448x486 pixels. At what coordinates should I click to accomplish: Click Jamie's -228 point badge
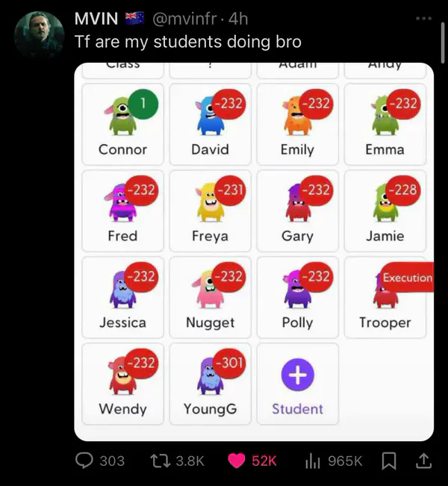click(x=405, y=190)
